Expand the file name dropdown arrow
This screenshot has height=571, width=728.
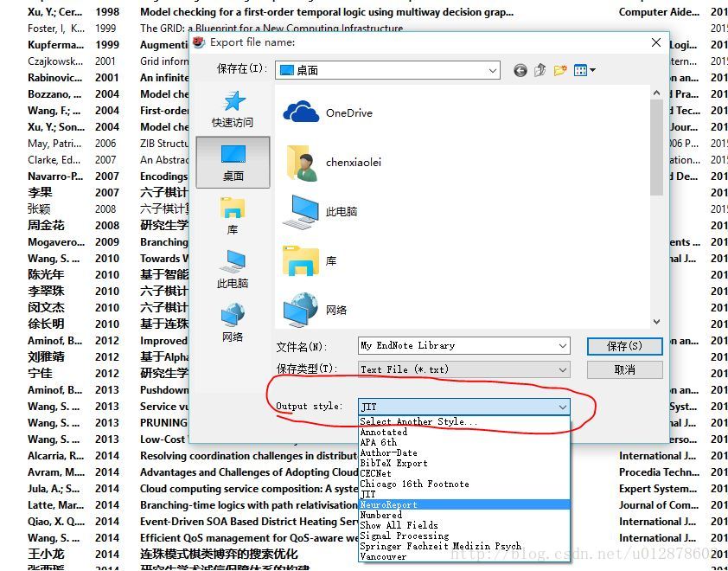[562, 346]
